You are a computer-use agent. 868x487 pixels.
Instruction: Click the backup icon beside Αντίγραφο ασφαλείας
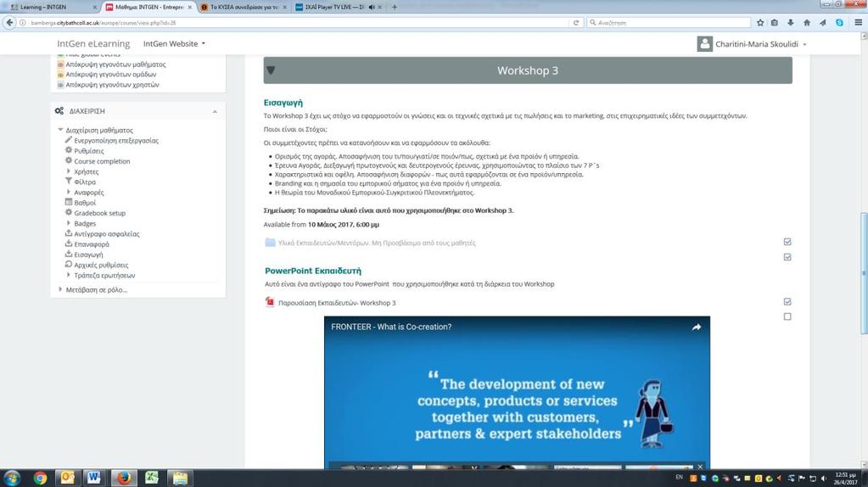click(x=69, y=233)
